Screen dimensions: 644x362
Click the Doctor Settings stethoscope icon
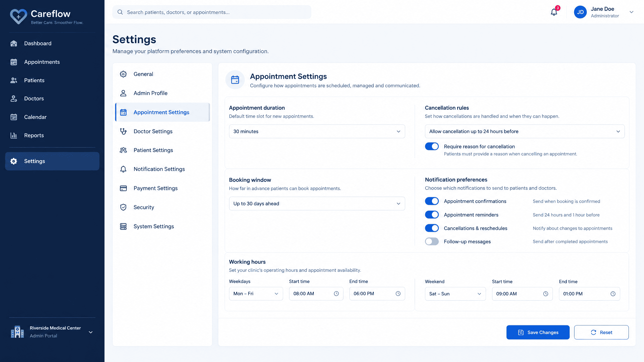tap(123, 131)
